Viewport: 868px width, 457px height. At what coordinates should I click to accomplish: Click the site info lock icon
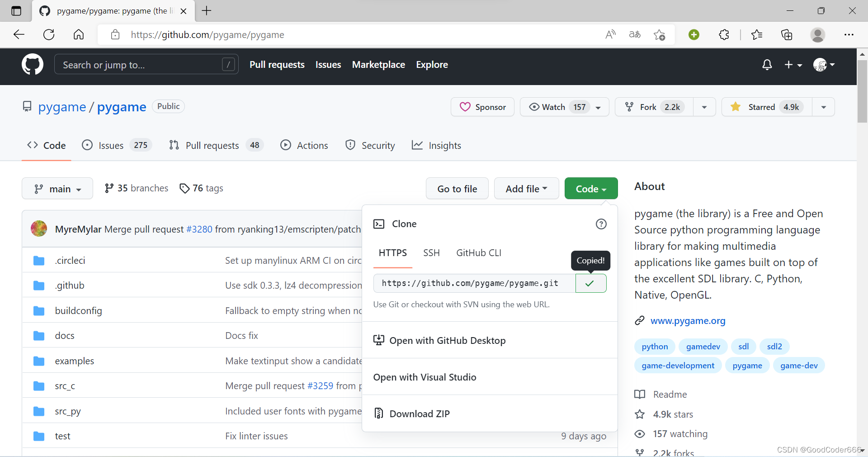click(115, 34)
